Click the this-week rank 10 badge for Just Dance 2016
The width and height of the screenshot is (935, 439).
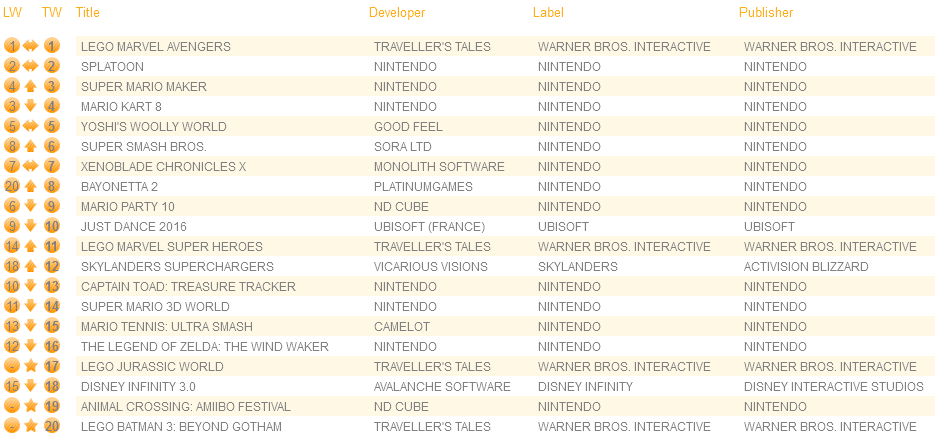pyautogui.click(x=52, y=226)
